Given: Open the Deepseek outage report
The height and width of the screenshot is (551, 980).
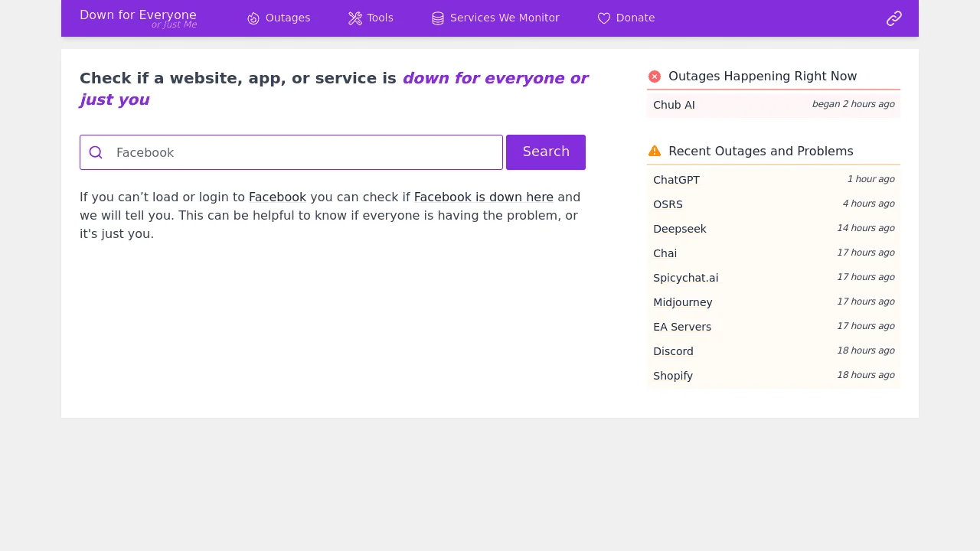Looking at the screenshot, I should [x=680, y=229].
